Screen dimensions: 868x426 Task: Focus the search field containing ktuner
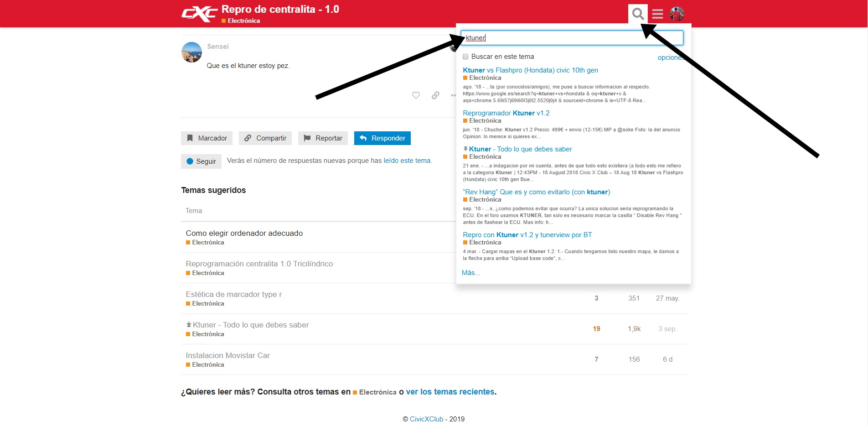pyautogui.click(x=572, y=38)
